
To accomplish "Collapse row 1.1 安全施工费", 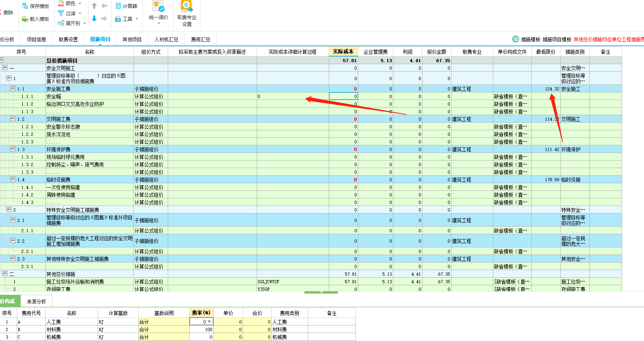I will [x=13, y=88].
